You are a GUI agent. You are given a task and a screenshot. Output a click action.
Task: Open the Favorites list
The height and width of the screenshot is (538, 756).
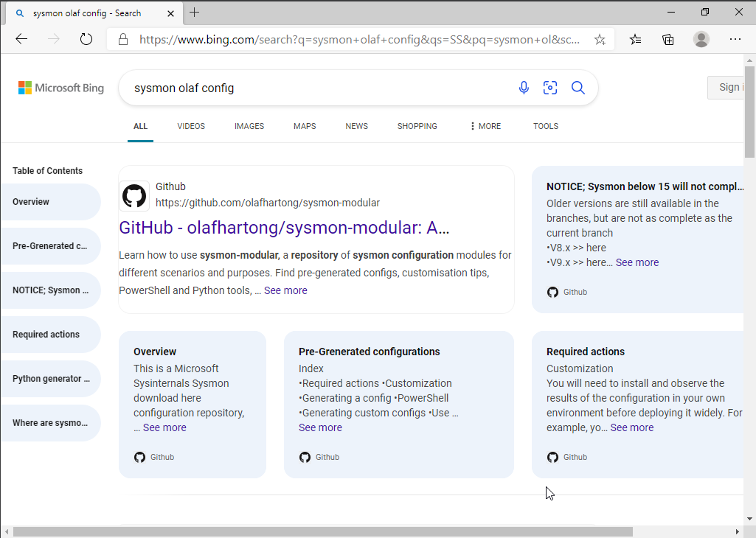(636, 40)
